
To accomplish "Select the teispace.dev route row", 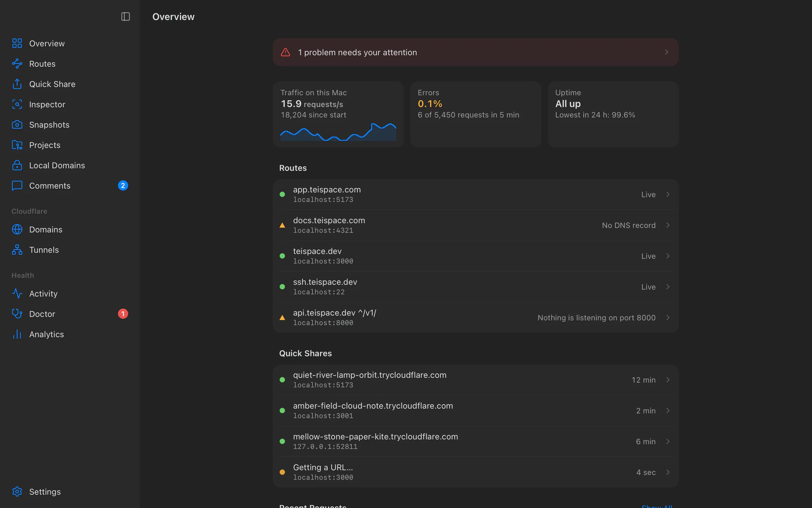I will point(475,256).
